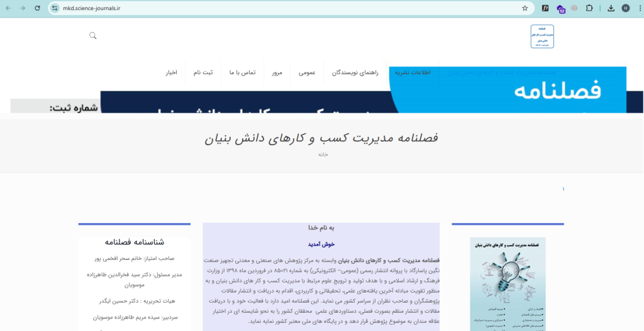This screenshot has width=644, height=331.
Task: Open the purple extension with badge 12
Action: [x=560, y=8]
